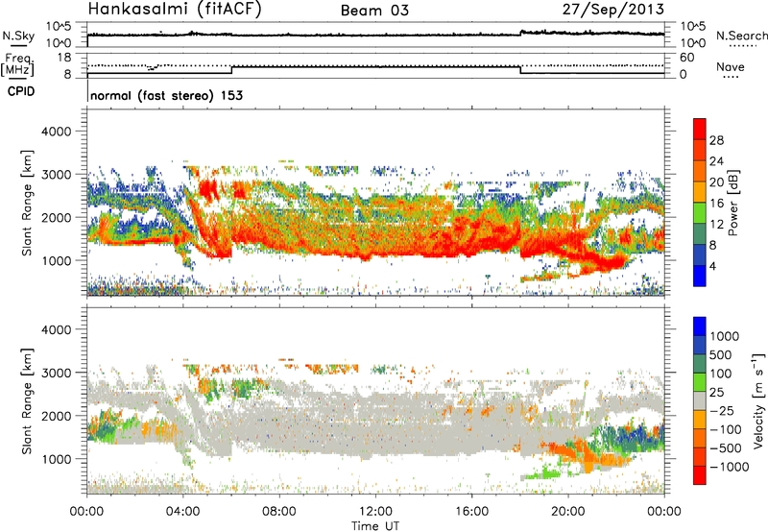
Task: Click the '20:00' time axis label
Action: pyautogui.click(x=567, y=512)
